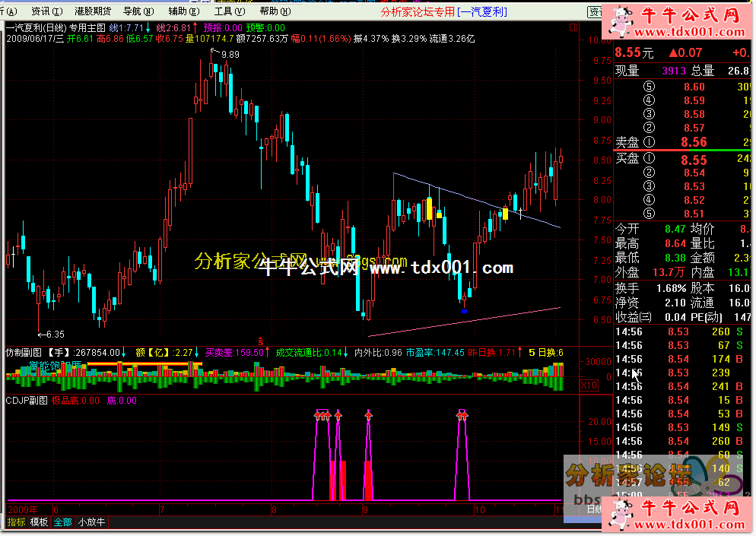Click the buy-two price 8.54 in order book
Viewport: 756px width, 536px height.
tap(694, 173)
